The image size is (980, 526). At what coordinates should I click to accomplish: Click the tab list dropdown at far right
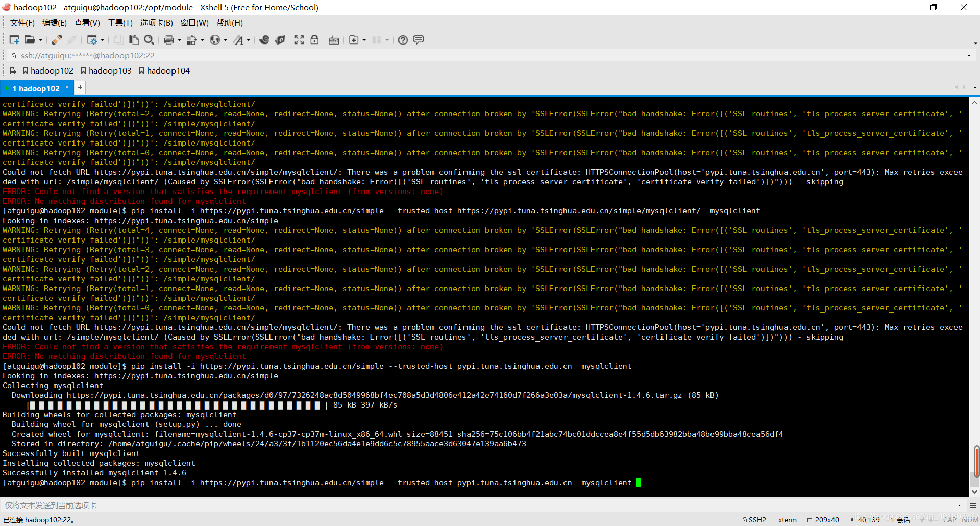coord(975,87)
